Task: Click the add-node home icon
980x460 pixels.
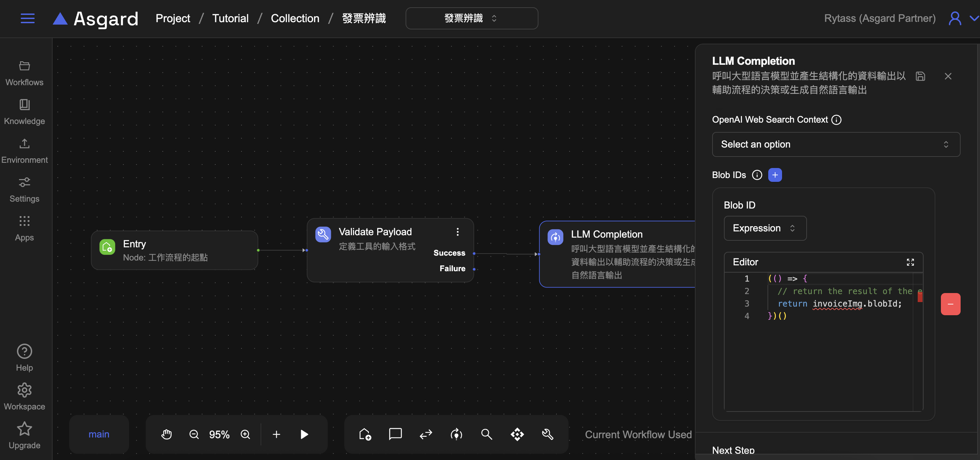Action: point(365,434)
